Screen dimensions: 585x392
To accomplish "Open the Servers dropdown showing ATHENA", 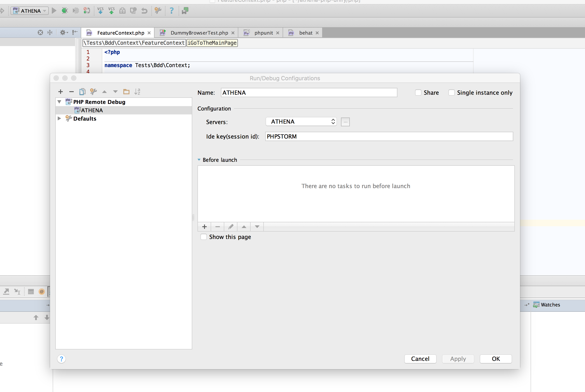I will point(301,121).
